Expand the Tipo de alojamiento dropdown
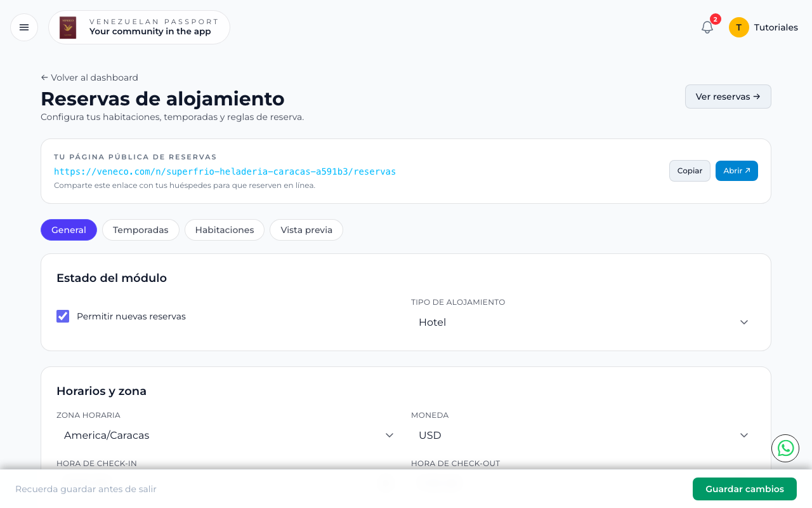 [x=583, y=323]
